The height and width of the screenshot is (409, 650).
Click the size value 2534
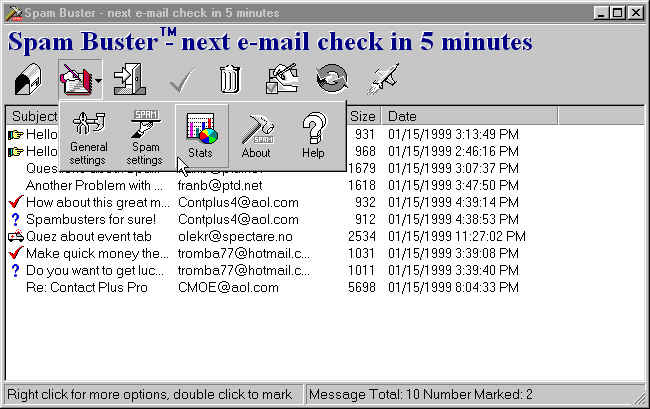362,236
